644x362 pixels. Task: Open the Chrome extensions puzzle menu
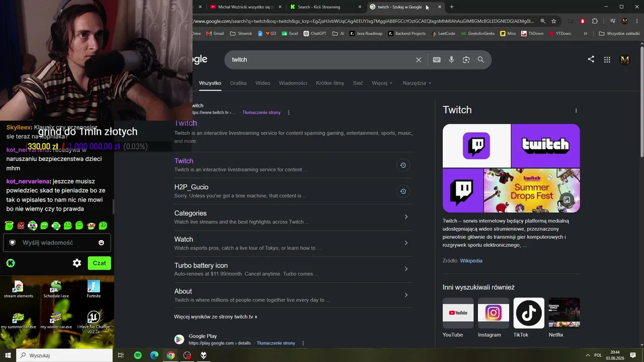595,21
